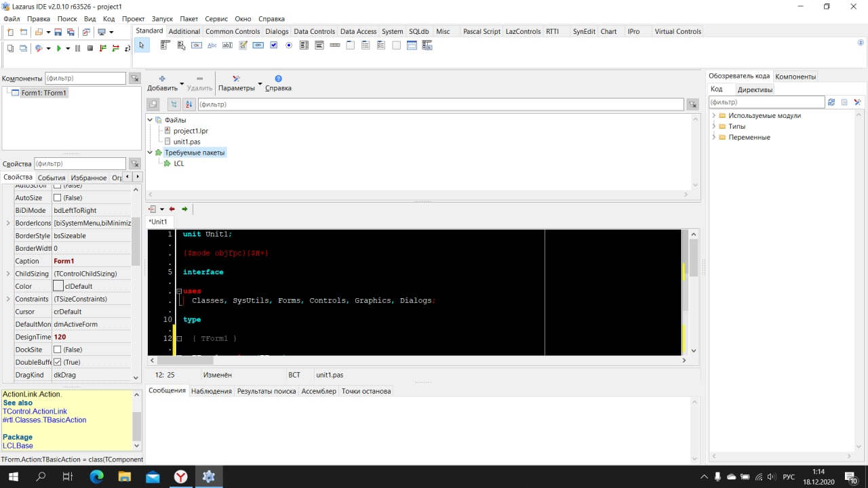
Task: Open the TControl.ActionLink help link
Action: pos(35,411)
